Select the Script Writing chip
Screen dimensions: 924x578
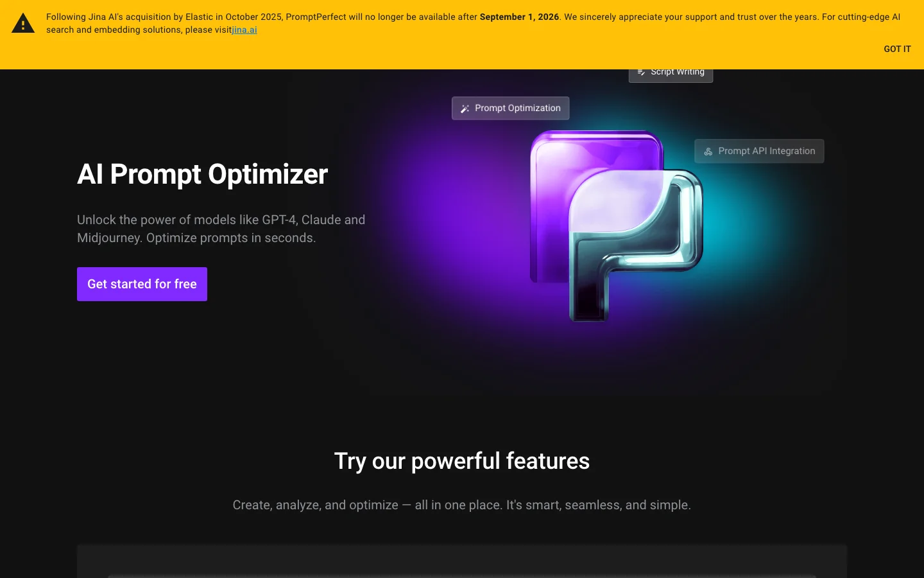(x=671, y=74)
